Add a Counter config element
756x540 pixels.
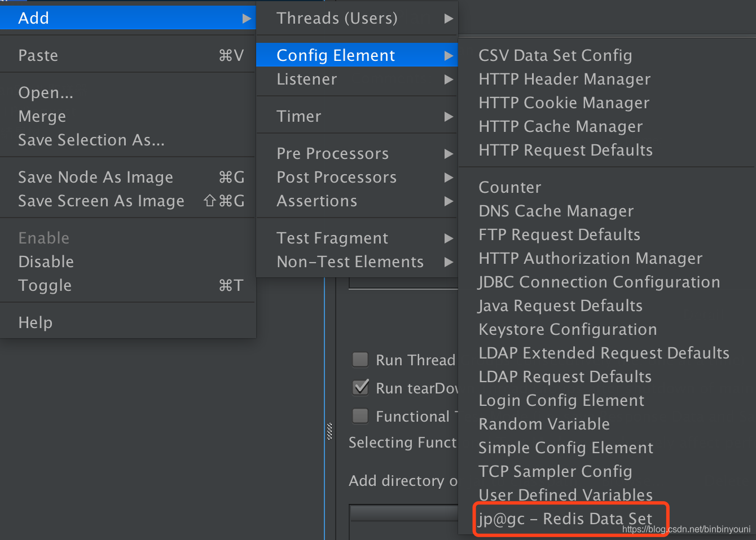[607, 187]
